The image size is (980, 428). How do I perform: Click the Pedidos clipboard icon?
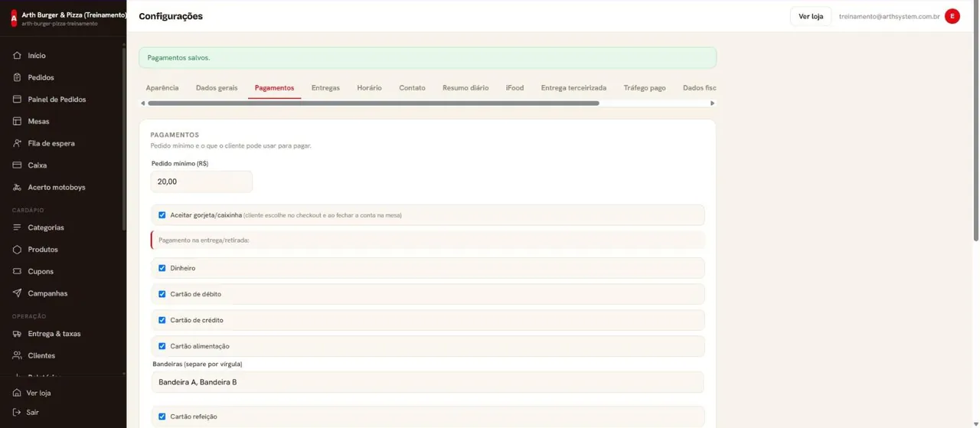[17, 77]
